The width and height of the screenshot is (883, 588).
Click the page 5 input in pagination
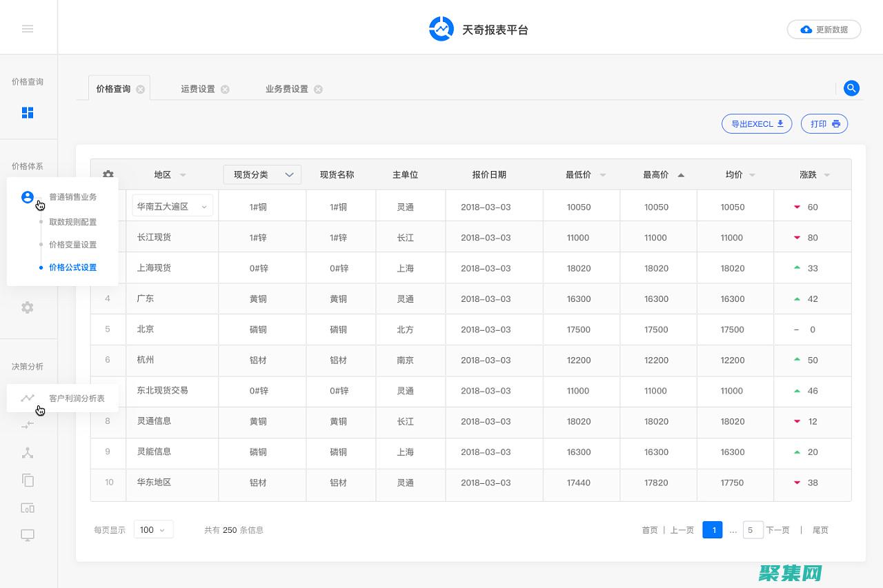[753, 529]
